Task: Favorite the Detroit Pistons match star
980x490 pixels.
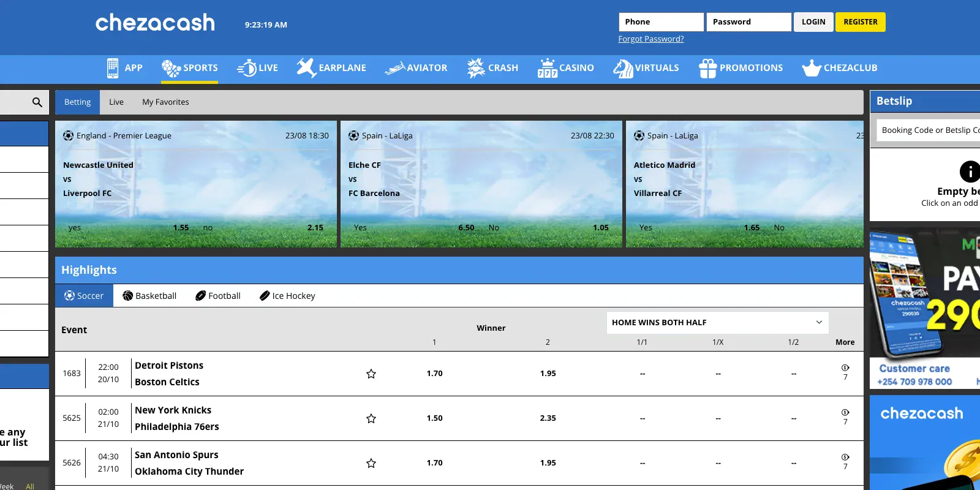Action: [x=371, y=374]
